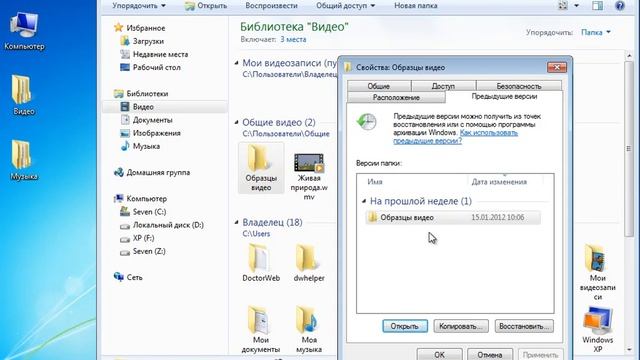Open the view options dropdown arrow
Viewport: 640px width, 360px height.
[x=576, y=6]
